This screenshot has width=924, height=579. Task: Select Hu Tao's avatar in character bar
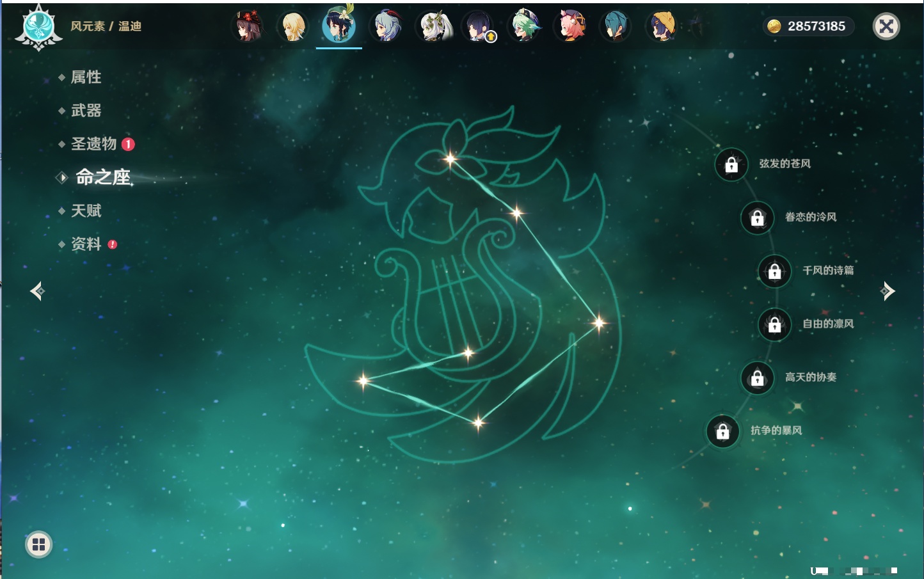pos(248,26)
